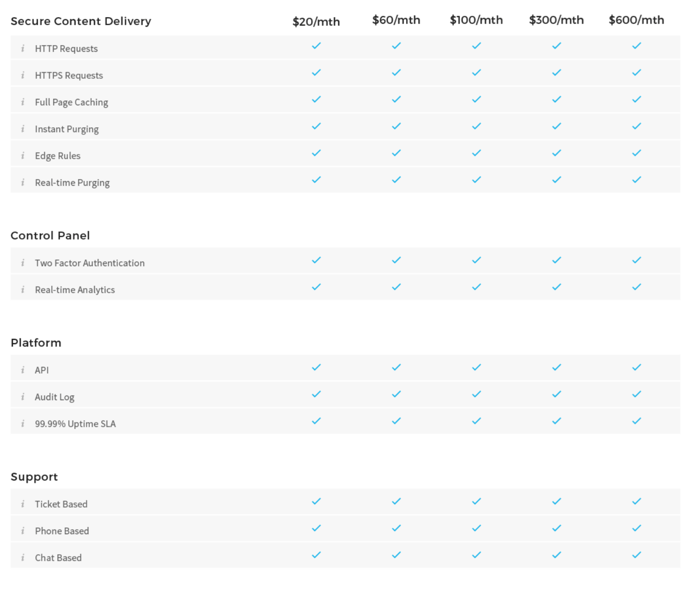This screenshot has width=700, height=596.
Task: Click the Control Panel section heading
Action: click(x=50, y=236)
